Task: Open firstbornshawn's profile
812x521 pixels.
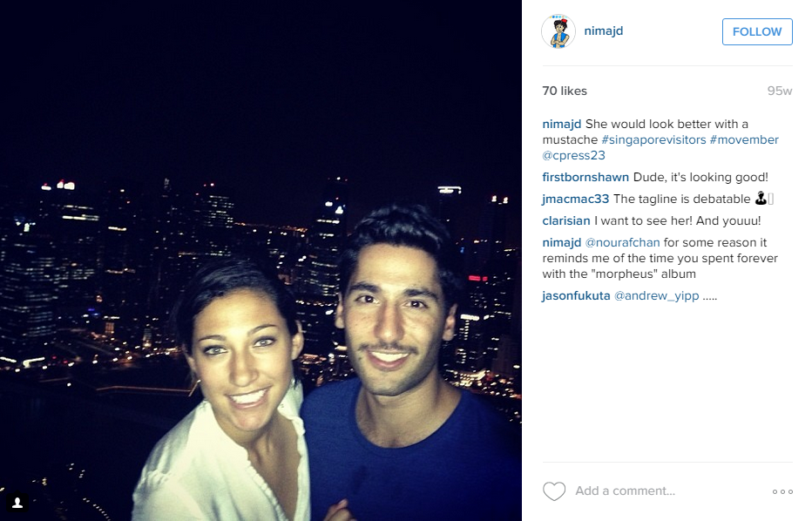Action: click(585, 177)
